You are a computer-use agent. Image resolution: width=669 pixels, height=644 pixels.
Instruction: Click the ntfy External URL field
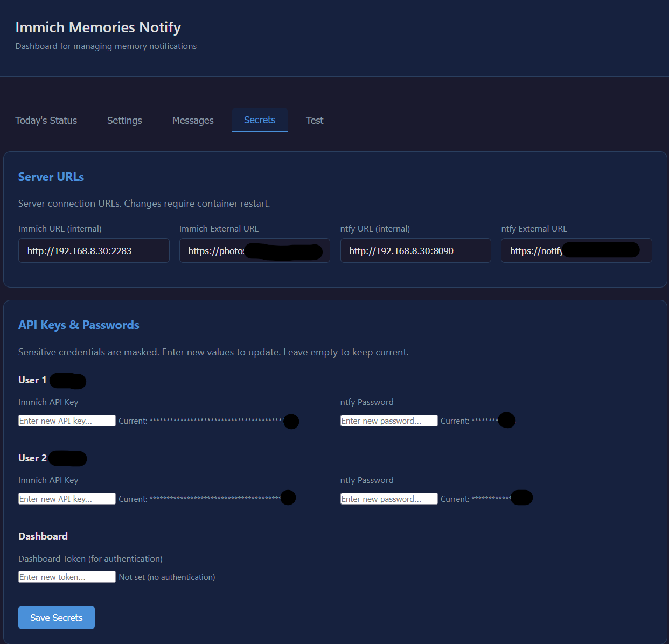576,250
